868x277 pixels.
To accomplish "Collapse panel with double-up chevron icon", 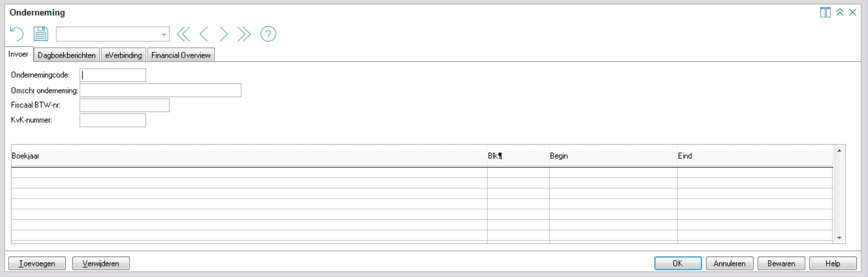I will coord(840,12).
